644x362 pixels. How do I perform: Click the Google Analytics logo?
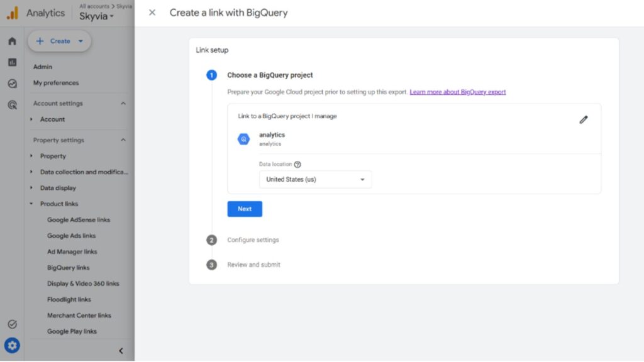13,13
